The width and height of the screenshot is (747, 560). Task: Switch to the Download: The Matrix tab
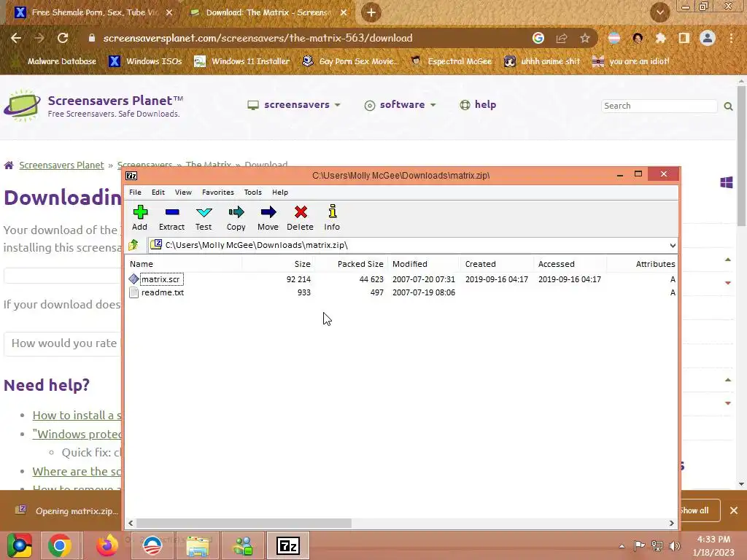click(268, 12)
